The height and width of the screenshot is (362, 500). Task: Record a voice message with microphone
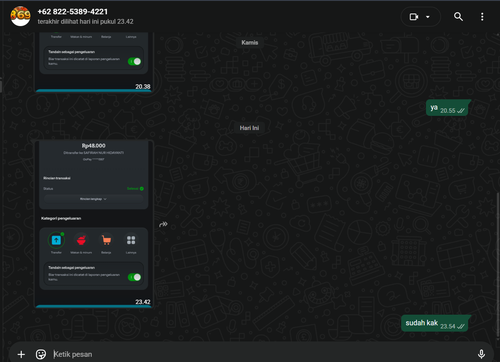click(481, 354)
